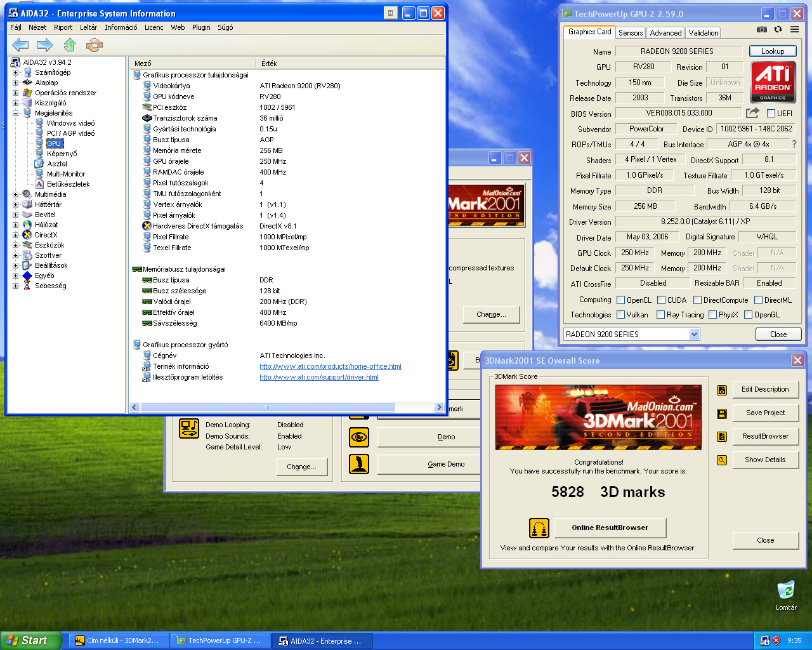The image size is (812, 650).
Task: Click the green up arrow toolbar icon
Action: coord(70,44)
